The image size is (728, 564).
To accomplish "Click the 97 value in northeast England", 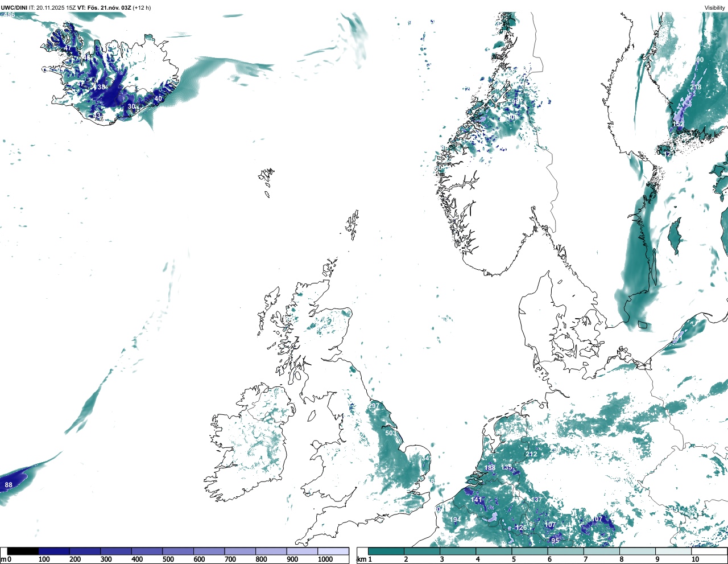I will 375,406.
